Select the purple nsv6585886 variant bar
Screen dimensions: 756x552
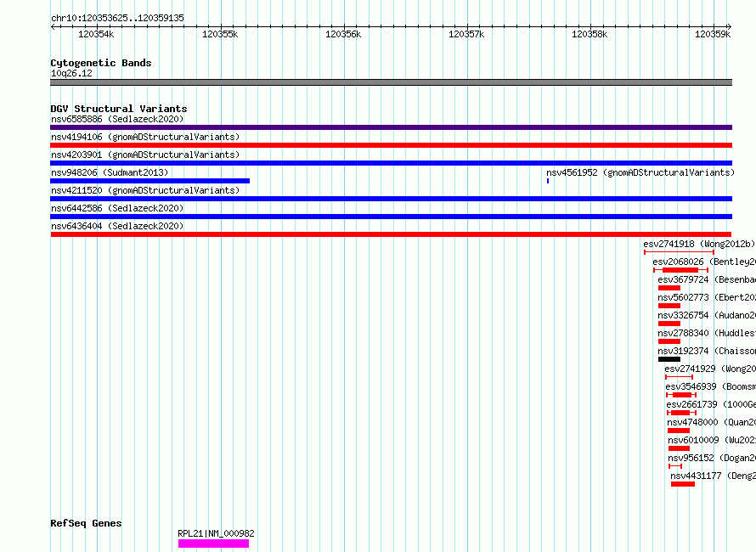(391, 127)
